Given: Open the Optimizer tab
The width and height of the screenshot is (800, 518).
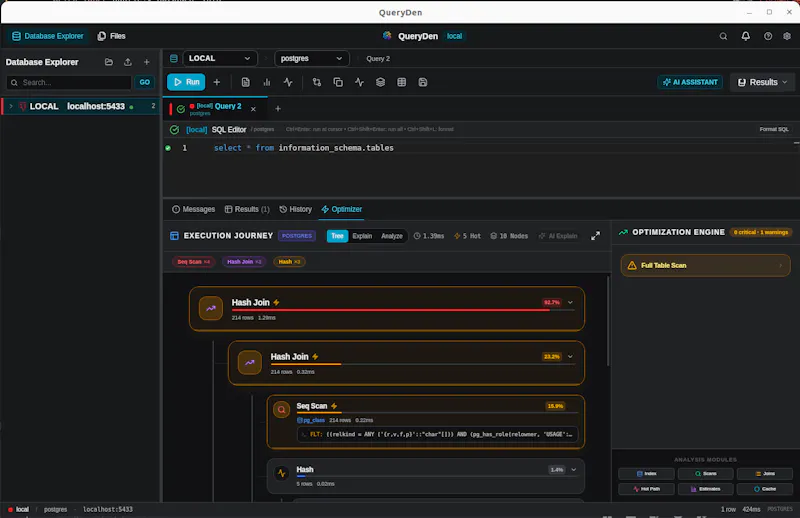Looking at the screenshot, I should tap(342, 209).
